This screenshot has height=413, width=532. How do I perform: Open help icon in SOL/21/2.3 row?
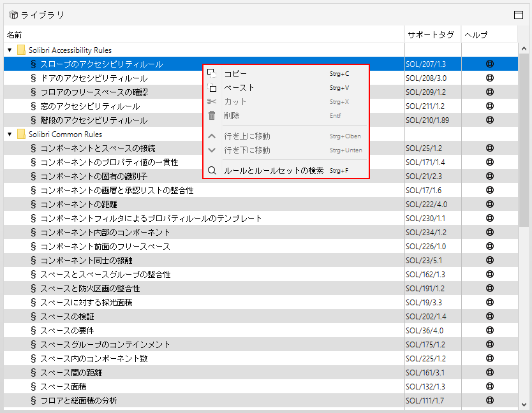pos(490,176)
